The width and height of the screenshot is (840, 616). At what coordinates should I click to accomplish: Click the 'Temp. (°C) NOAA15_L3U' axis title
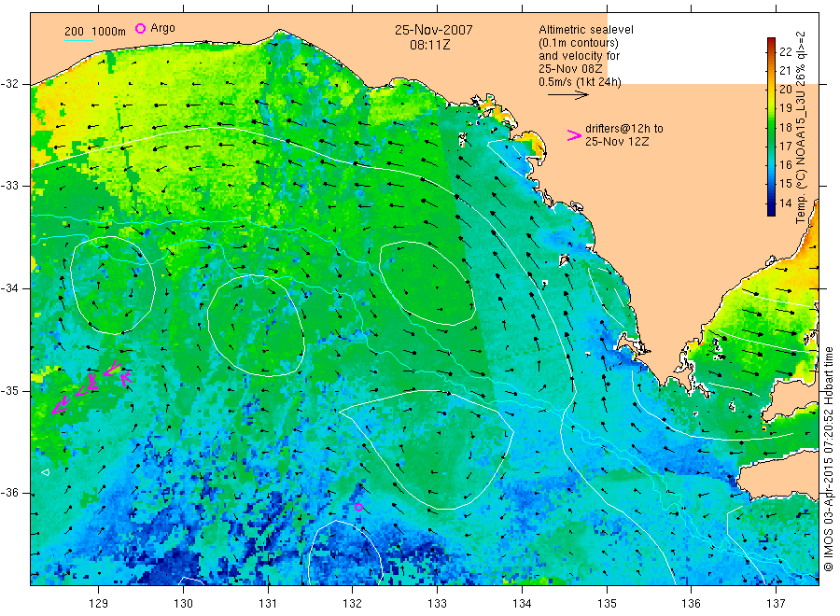(x=801, y=128)
